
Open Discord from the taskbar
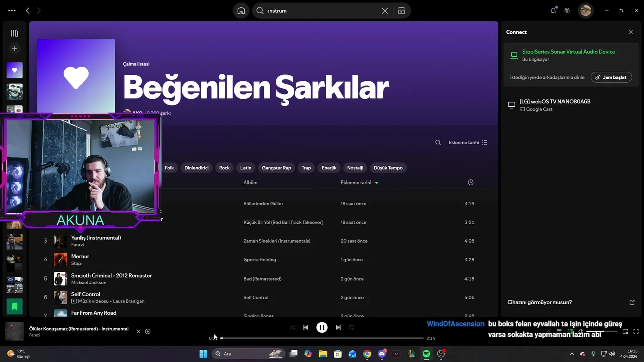coord(382,354)
